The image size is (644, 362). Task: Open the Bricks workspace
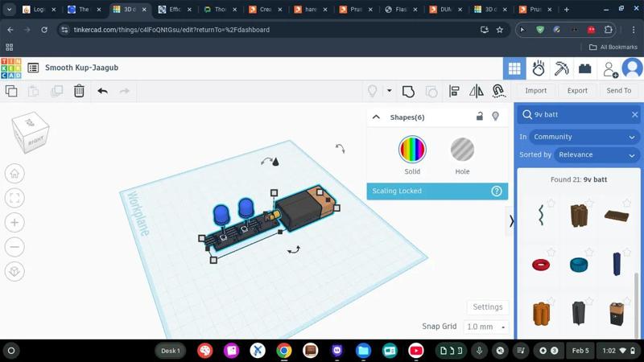coord(585,68)
